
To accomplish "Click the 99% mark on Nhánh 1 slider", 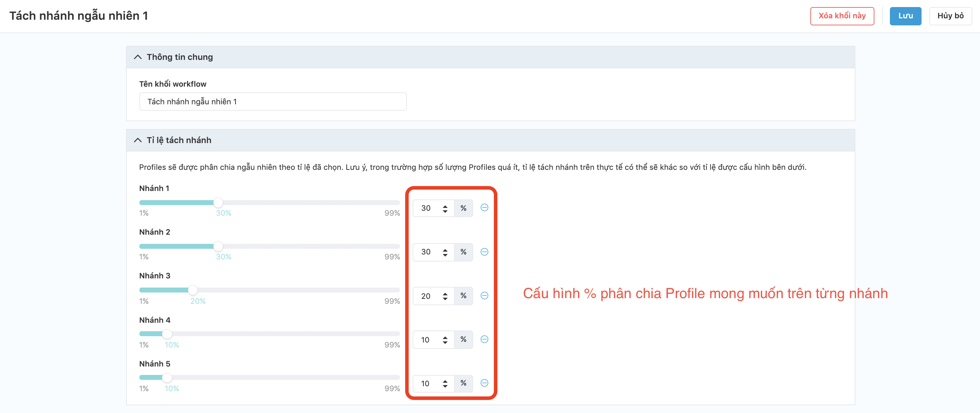I will click(x=392, y=213).
